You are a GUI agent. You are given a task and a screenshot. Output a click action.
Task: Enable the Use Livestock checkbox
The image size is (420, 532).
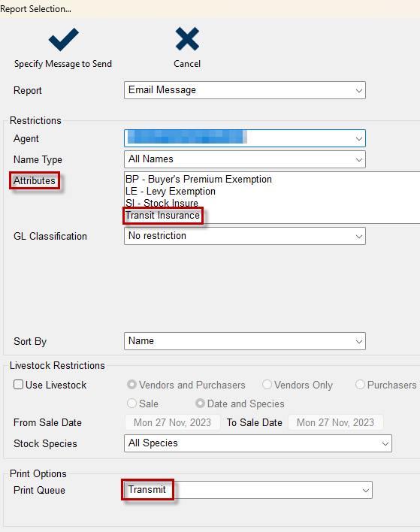coord(18,385)
